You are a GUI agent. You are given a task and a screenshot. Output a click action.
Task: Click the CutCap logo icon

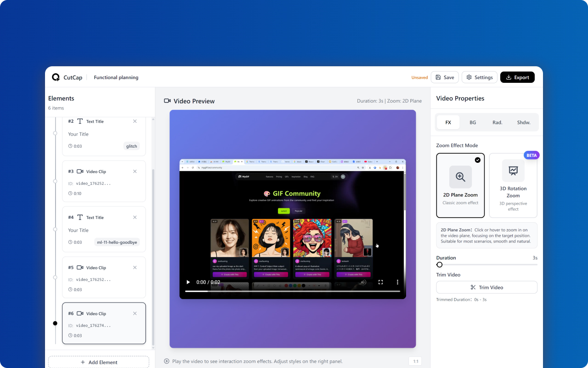point(55,77)
